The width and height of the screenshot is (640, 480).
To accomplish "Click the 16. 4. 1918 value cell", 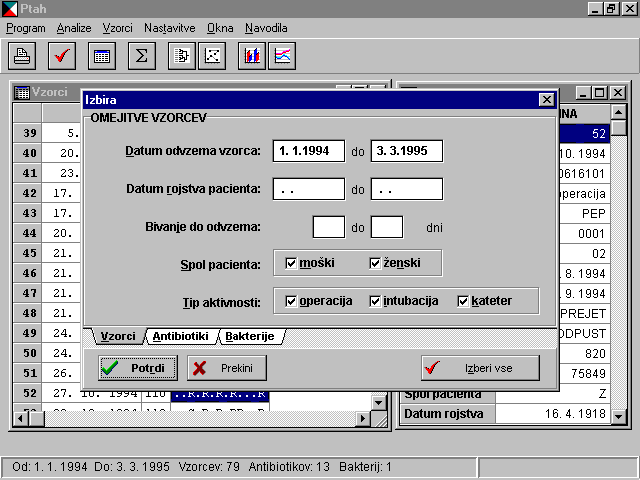I will (x=553, y=414).
